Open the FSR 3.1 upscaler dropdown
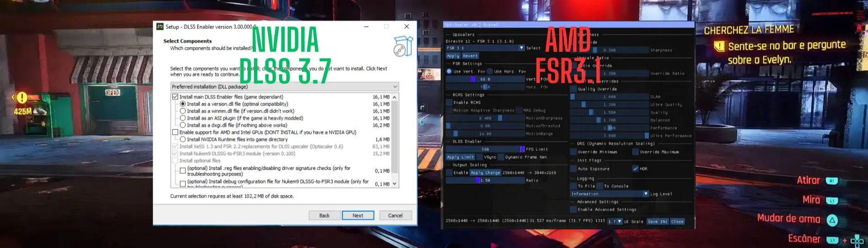This screenshot has width=868, height=248. pos(485,48)
